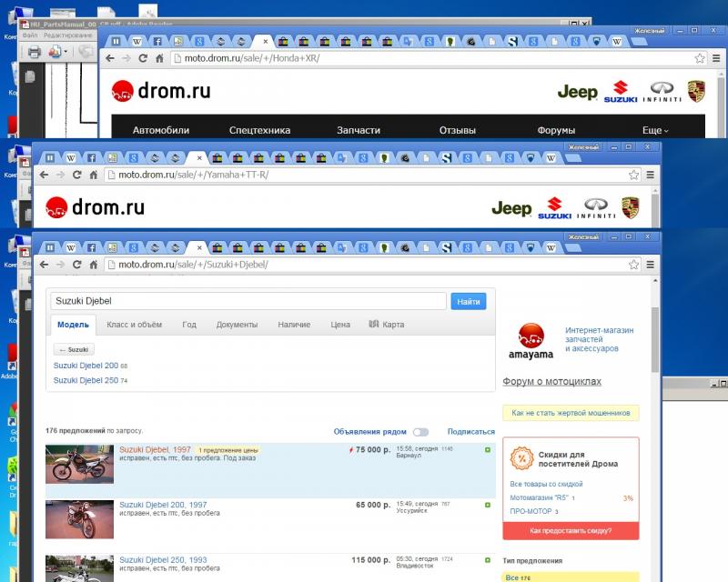The image size is (728, 582).
Task: Open the home page in Honda XR window
Action: click(159, 58)
